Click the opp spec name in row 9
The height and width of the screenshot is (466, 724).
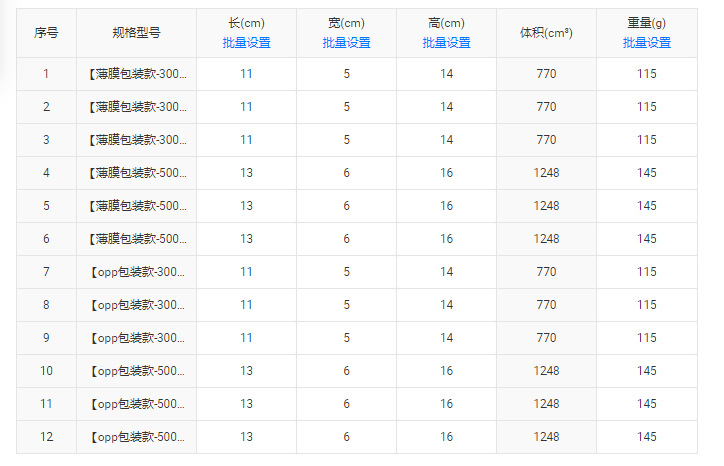click(x=137, y=338)
